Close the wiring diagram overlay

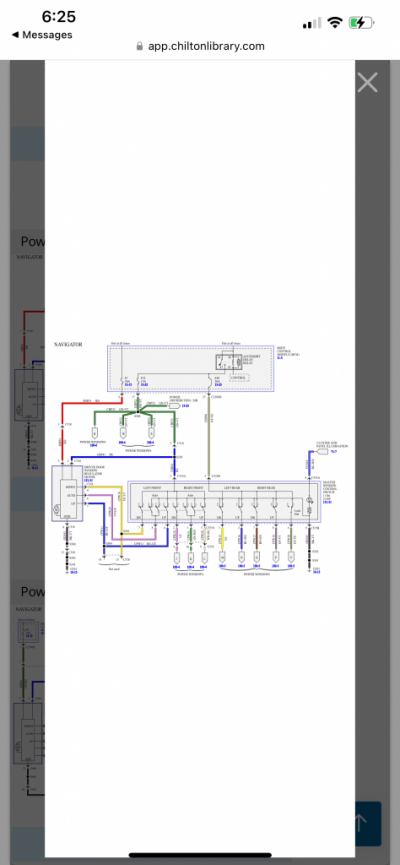pos(367,83)
